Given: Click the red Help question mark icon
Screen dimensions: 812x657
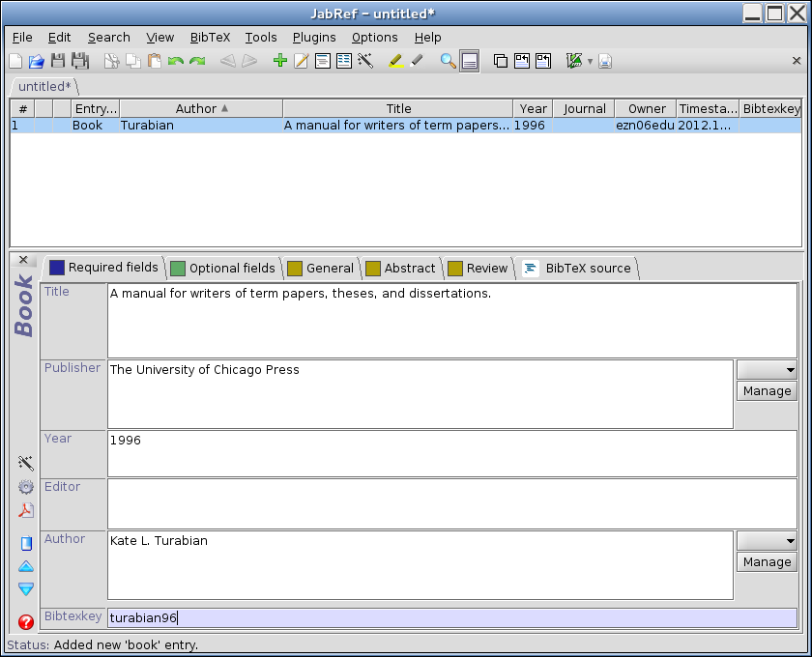Looking at the screenshot, I should (26, 623).
